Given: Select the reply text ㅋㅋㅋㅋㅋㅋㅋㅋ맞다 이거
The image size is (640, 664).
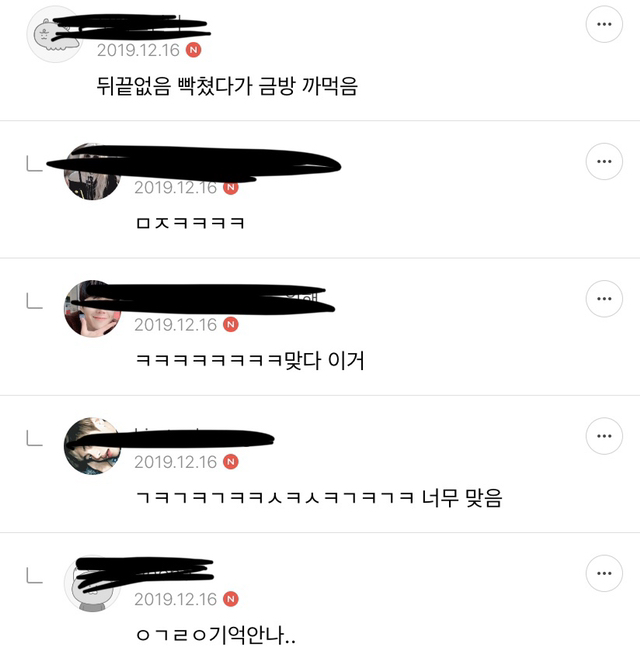Looking at the screenshot, I should coord(250,360).
